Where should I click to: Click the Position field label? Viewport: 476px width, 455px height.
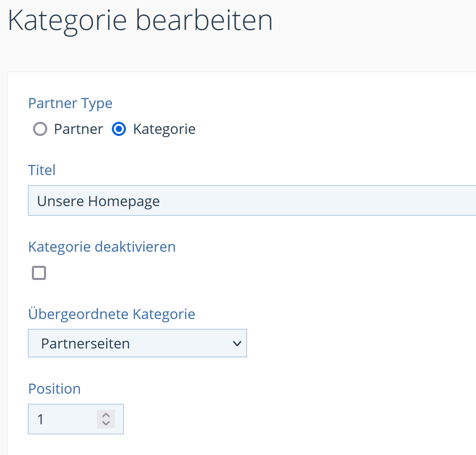point(55,389)
